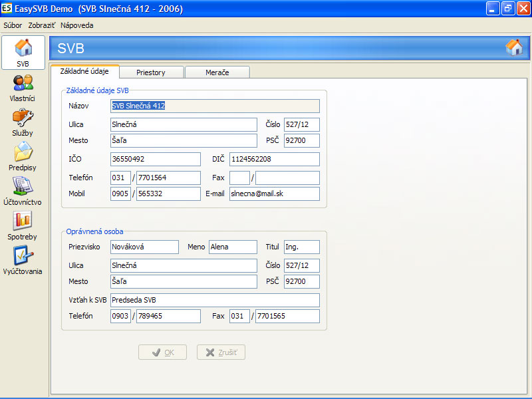Click the Názov field with SVB Slnečná 412
The image size is (532, 399).
click(x=215, y=106)
